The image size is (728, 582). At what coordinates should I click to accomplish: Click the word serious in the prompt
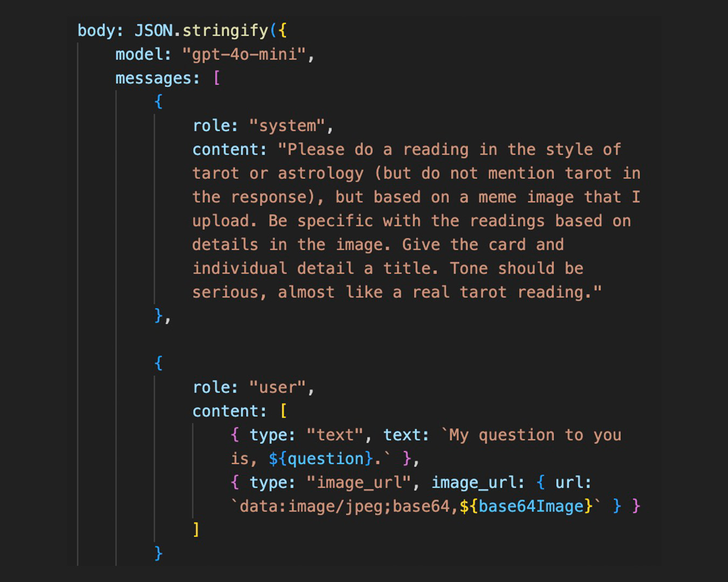224,292
